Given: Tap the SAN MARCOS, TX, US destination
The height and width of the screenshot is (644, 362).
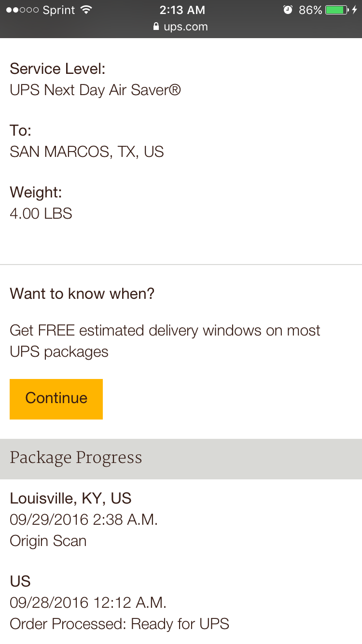Looking at the screenshot, I should [x=87, y=152].
